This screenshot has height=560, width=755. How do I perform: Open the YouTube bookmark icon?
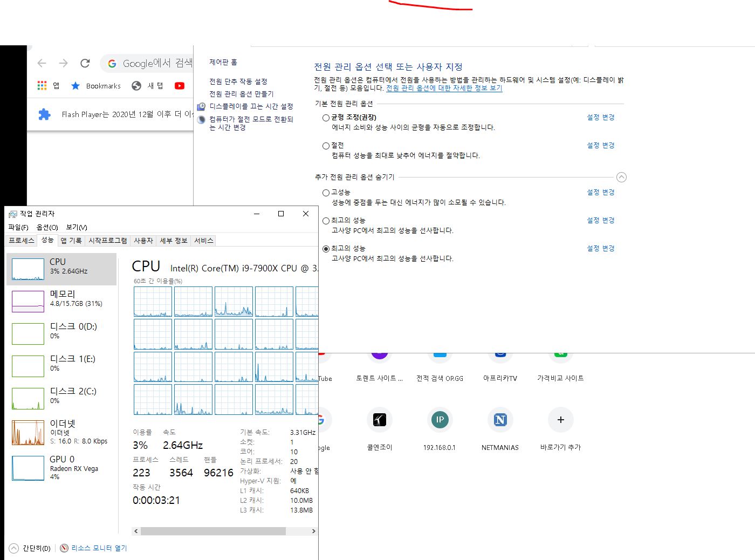180,86
